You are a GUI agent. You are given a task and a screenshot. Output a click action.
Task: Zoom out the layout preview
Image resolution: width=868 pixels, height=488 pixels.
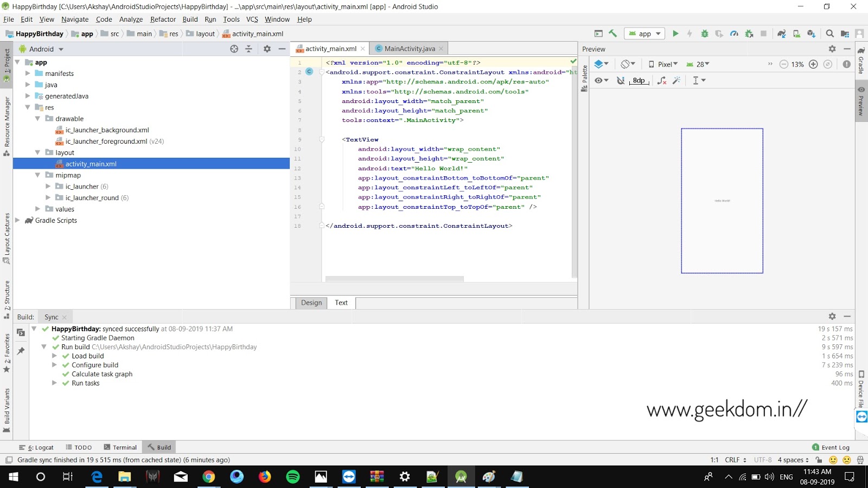pos(784,64)
